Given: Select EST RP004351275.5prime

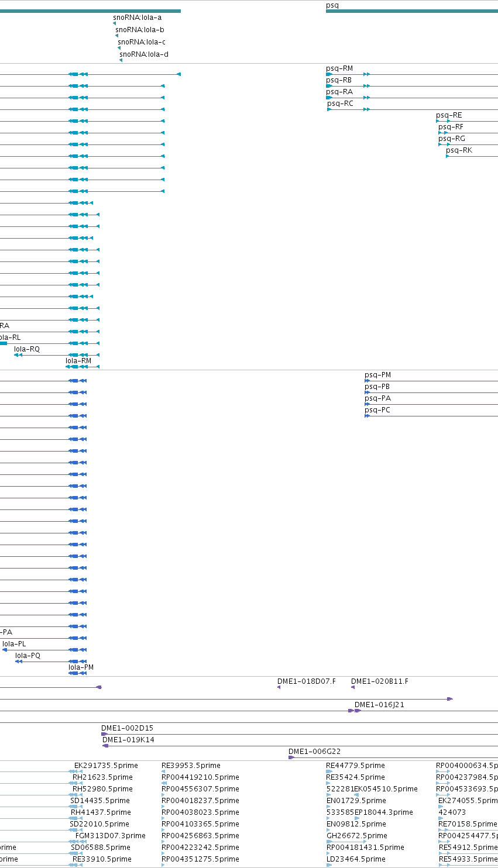Looking at the screenshot, I should click(200, 859).
